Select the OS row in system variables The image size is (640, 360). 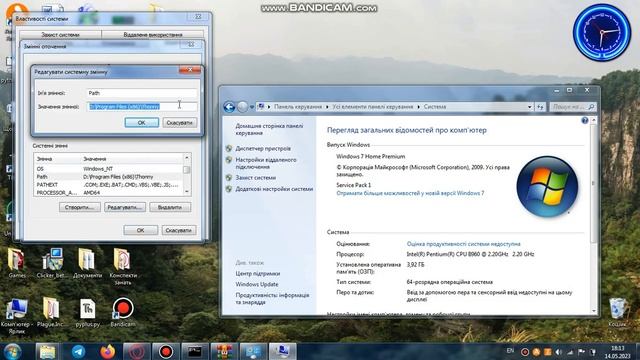(x=108, y=169)
